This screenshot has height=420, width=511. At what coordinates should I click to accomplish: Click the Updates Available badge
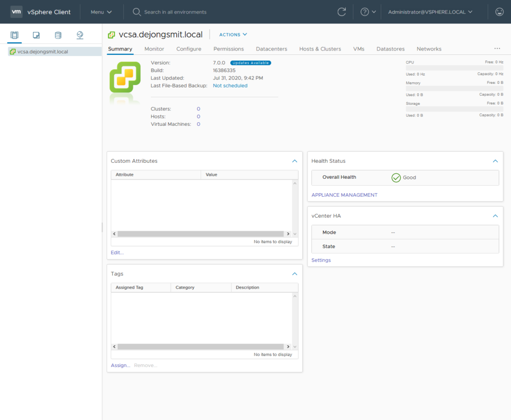pos(251,63)
